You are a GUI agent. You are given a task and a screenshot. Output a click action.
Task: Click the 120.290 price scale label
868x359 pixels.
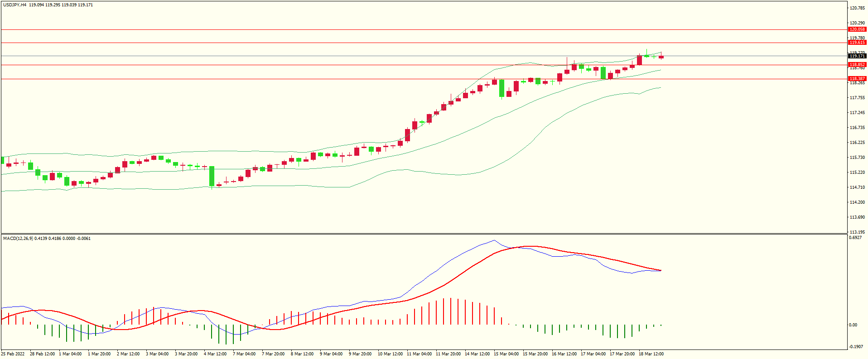(x=858, y=23)
